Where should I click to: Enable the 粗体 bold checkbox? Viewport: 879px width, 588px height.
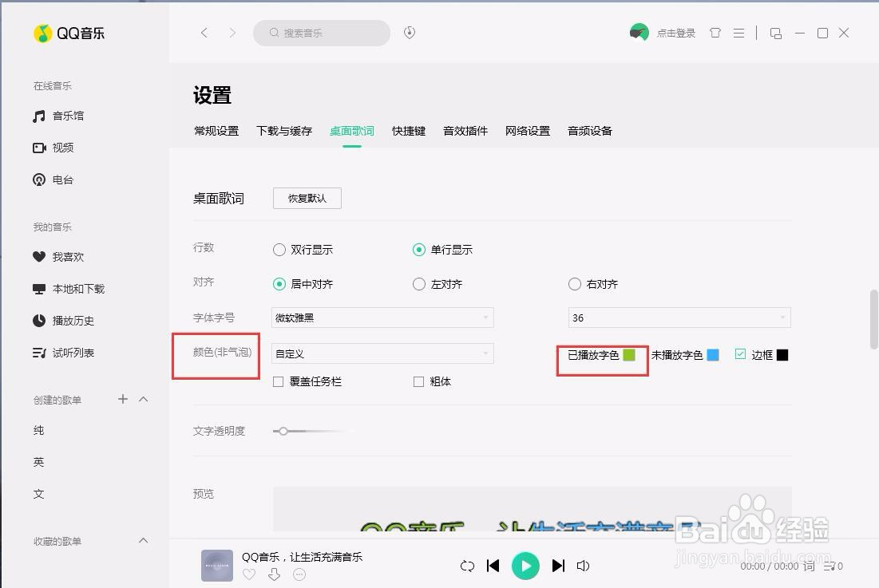[x=418, y=381]
